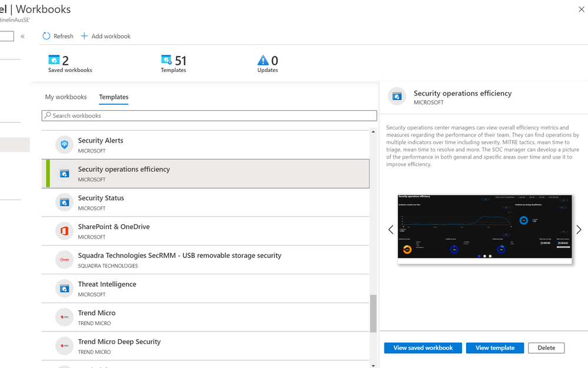Click the Trend Micro Deep Security logo icon

[x=65, y=346]
